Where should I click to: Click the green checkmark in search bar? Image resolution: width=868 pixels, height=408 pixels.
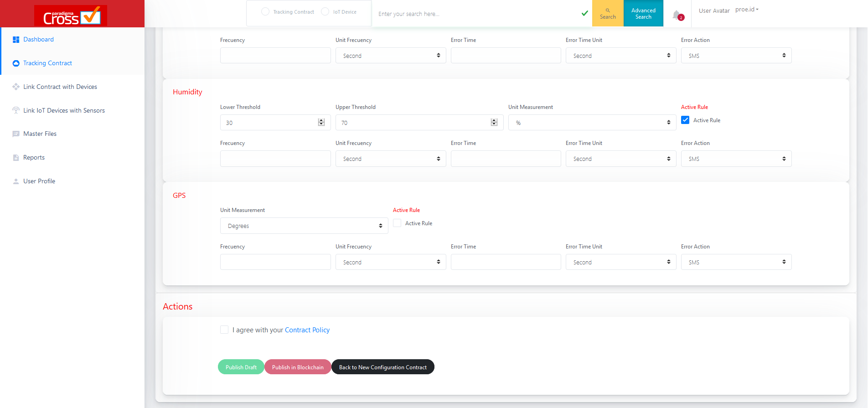585,13
